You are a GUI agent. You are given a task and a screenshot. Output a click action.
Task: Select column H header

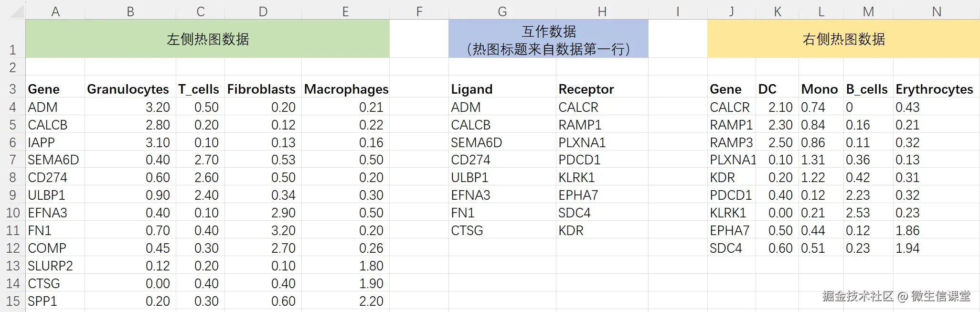click(603, 11)
